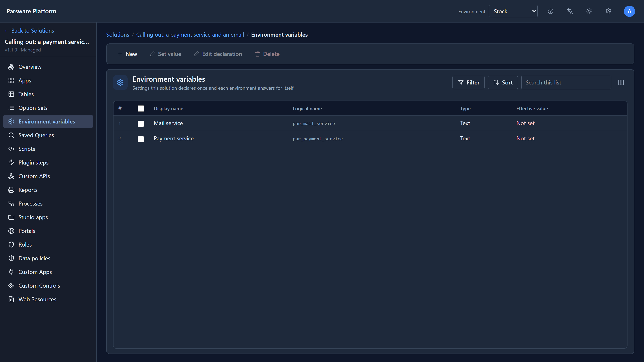The image size is (644, 362).
Task: Check the Payment service row checkbox
Action: pyautogui.click(x=141, y=139)
